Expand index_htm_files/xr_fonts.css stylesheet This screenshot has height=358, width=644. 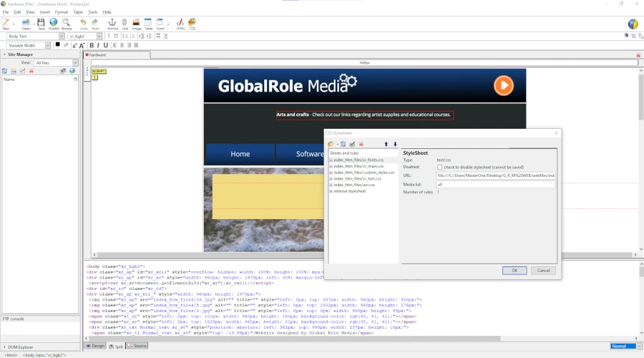[331, 160]
